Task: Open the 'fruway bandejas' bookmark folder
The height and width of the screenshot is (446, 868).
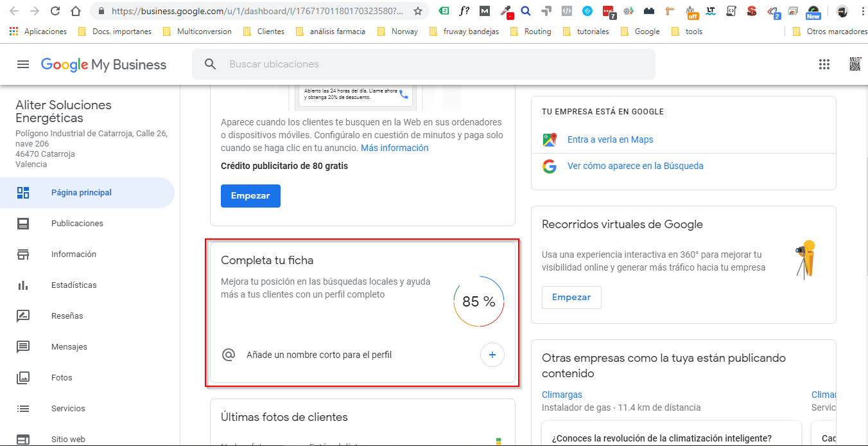Action: coord(464,31)
